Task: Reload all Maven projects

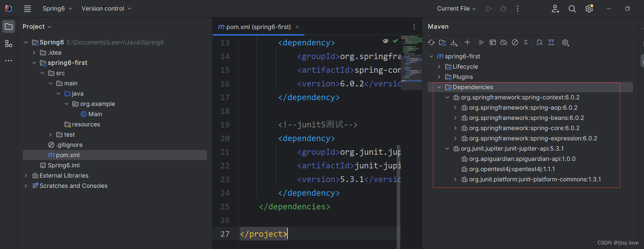Action: [x=431, y=42]
